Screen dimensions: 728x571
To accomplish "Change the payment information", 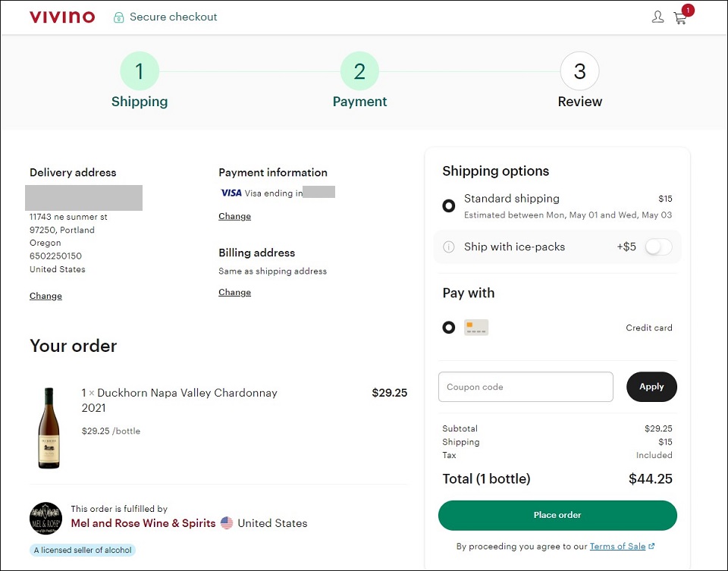I will [234, 216].
